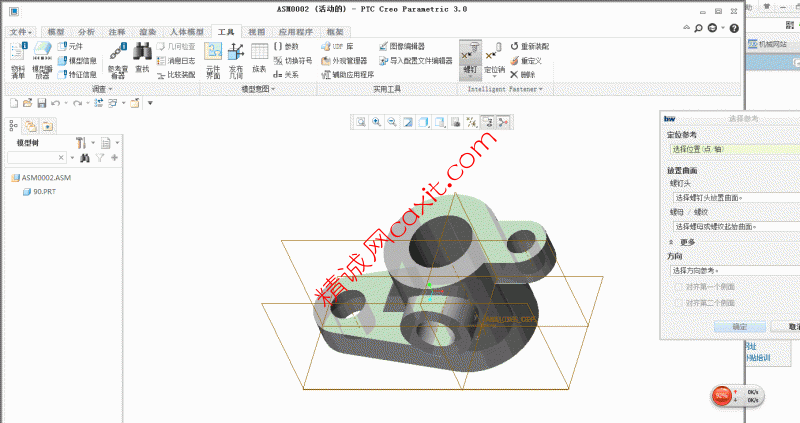Image resolution: width=800 pixels, height=423 pixels.
Task: Tick the 对齐第一个侧面 checkbox
Action: [679, 287]
